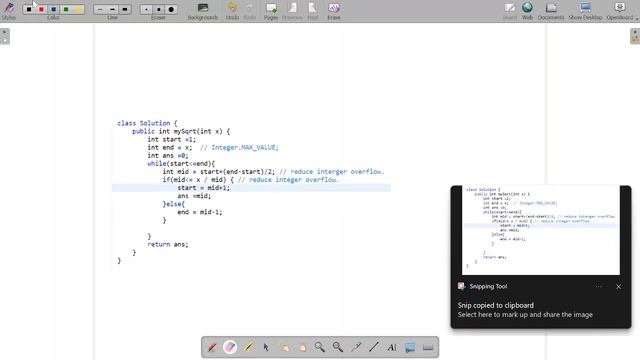This screenshot has width=640, height=360.
Task: Click 'Select here to mark up and share the image'
Action: click(525, 315)
